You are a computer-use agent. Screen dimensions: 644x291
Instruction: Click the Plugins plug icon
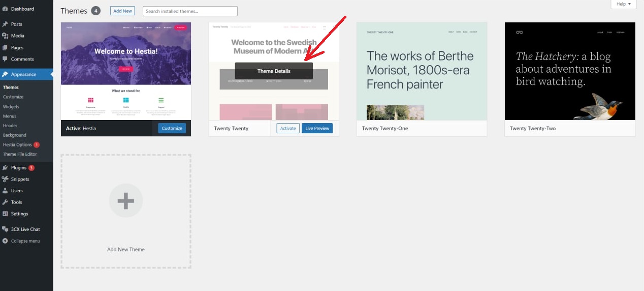tap(5, 167)
